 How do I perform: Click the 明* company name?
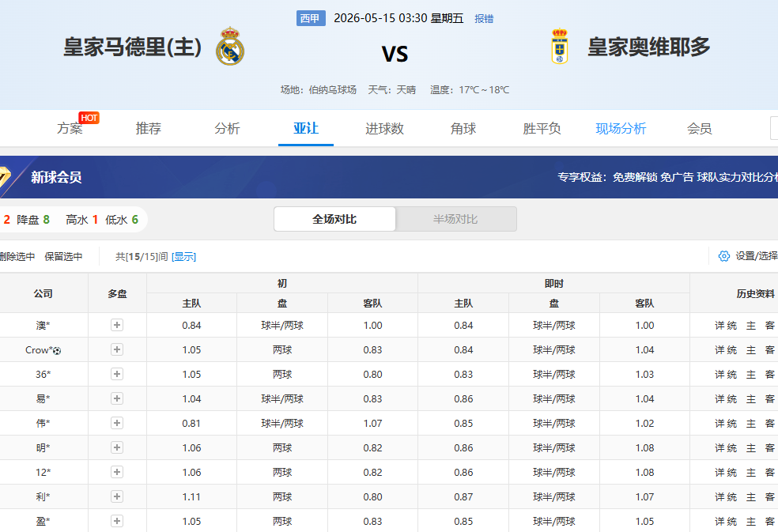click(x=43, y=447)
